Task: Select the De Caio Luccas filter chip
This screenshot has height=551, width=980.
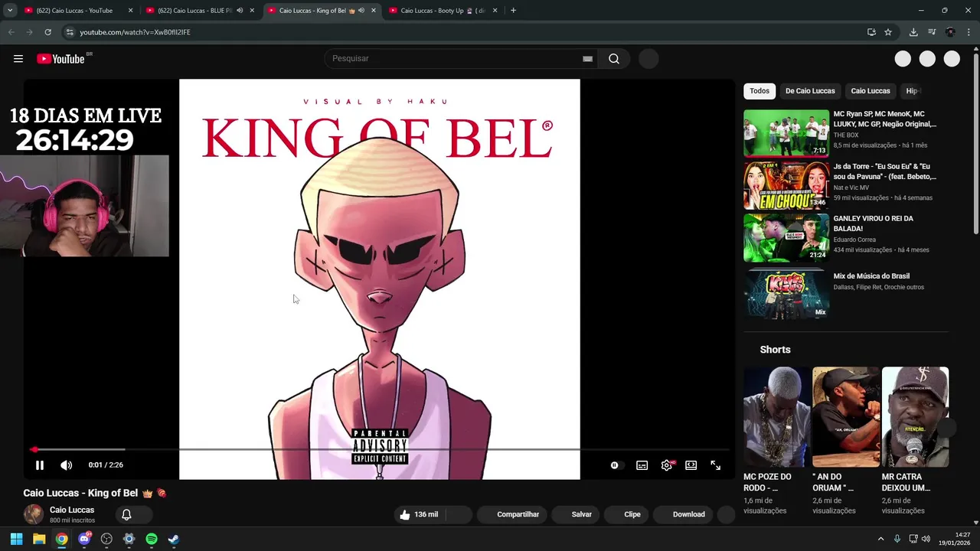Action: (x=810, y=91)
